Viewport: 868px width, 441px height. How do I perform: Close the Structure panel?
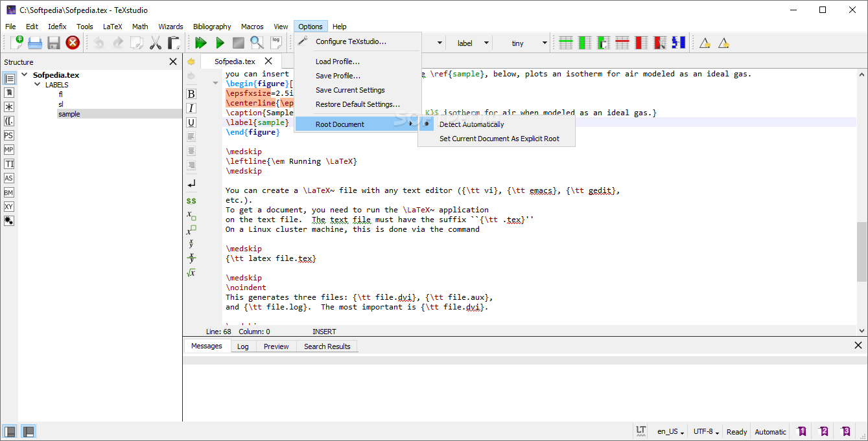pos(173,62)
